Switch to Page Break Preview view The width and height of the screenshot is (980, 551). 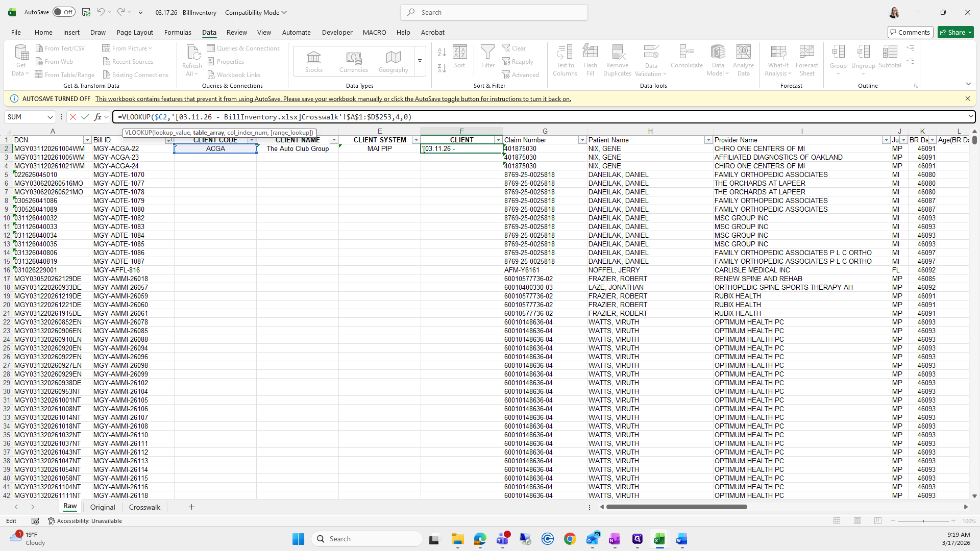(x=877, y=521)
